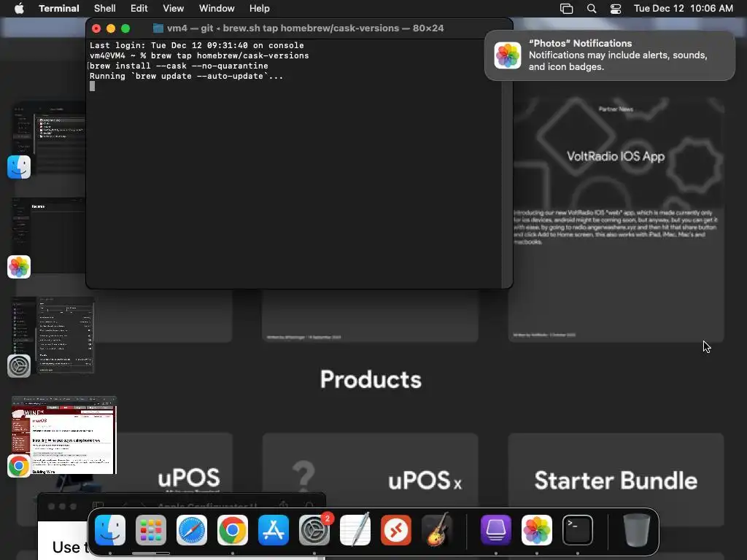The width and height of the screenshot is (747, 560).
Task: Open Control Center in menu bar
Action: point(616,9)
